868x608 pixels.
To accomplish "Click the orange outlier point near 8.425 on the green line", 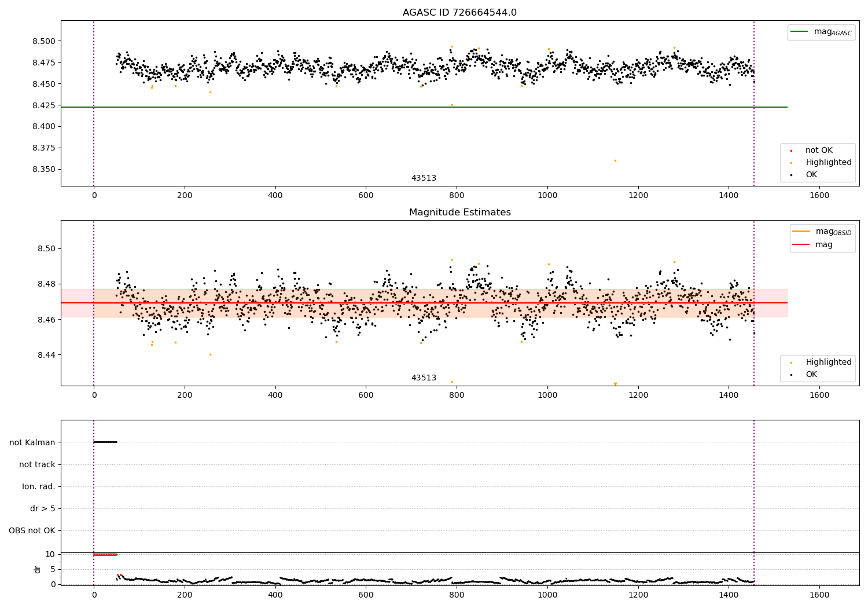I will tap(452, 105).
